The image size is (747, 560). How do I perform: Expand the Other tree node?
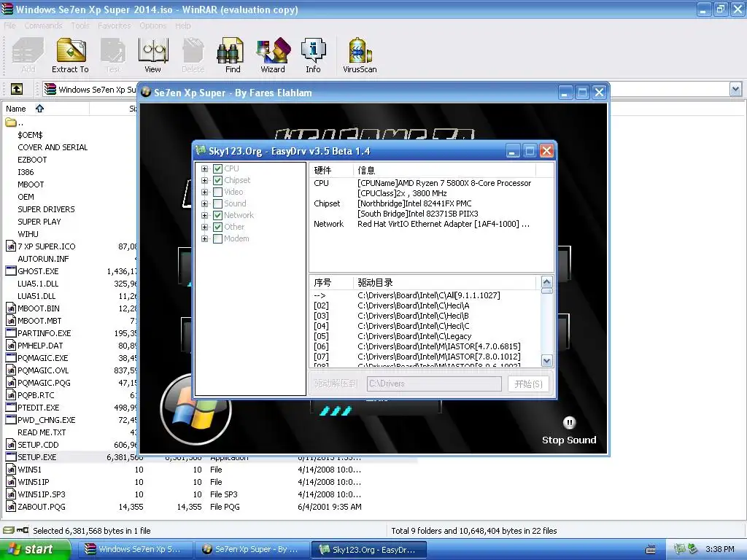(204, 227)
